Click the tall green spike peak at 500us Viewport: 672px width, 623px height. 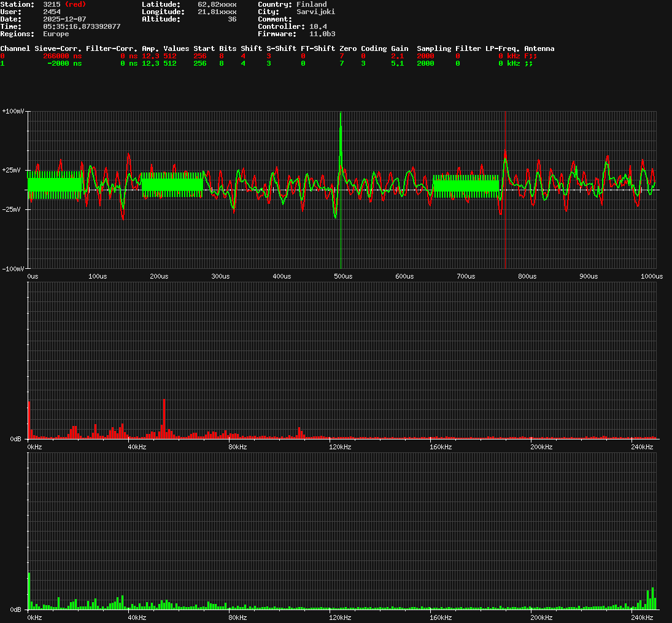[x=340, y=114]
